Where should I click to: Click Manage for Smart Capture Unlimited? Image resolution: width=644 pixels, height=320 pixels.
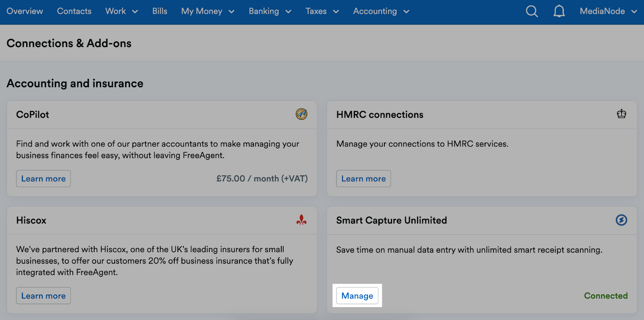coord(357,295)
